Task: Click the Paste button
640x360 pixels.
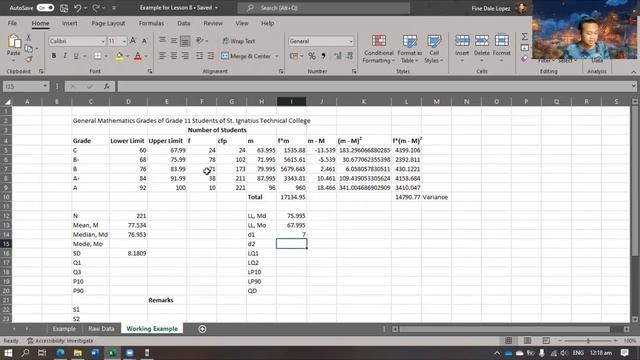Action: point(13,45)
